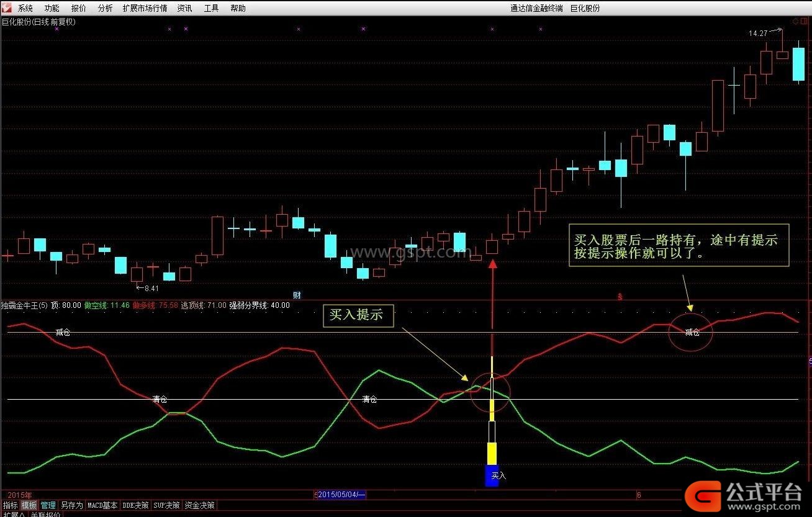Click the highlighted 2015/05/04 date marker
This screenshot has width=812, height=517.
point(341,495)
